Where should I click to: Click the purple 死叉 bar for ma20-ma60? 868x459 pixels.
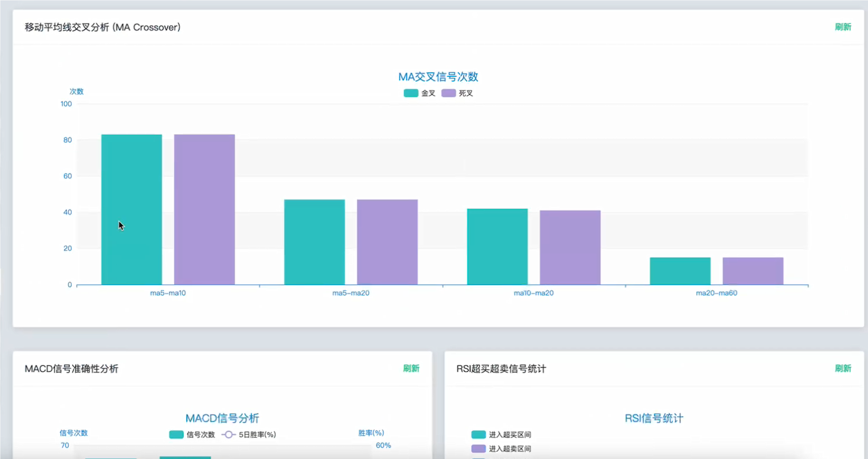(753, 271)
